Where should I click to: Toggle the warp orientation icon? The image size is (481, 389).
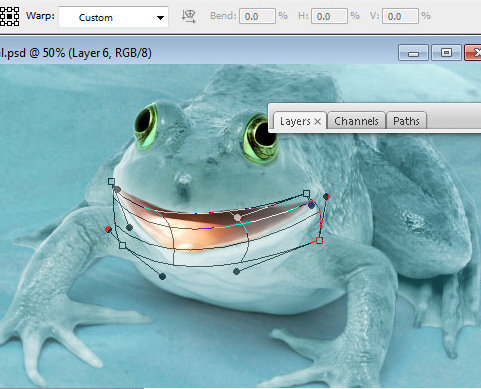pos(189,16)
